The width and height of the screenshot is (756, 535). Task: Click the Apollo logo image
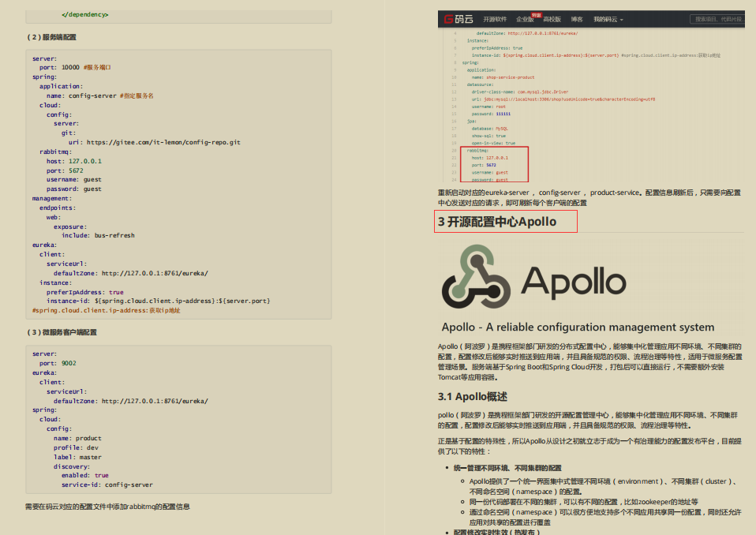533,277
